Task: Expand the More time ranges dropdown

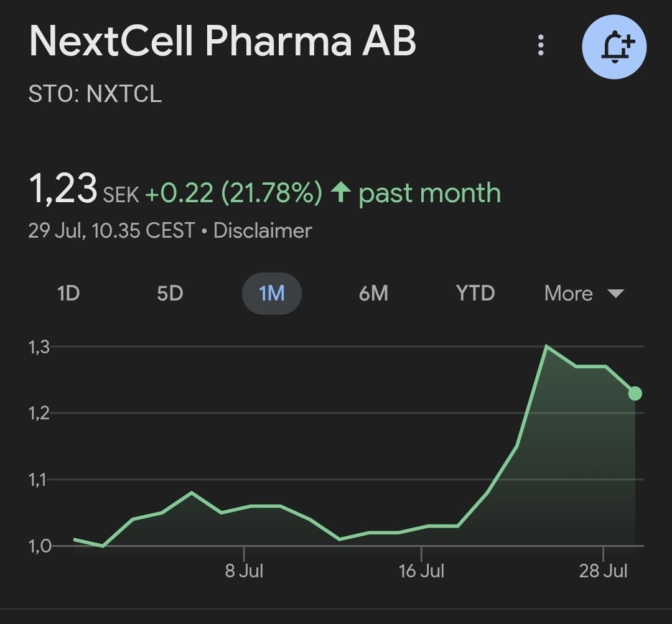Action: (x=583, y=293)
